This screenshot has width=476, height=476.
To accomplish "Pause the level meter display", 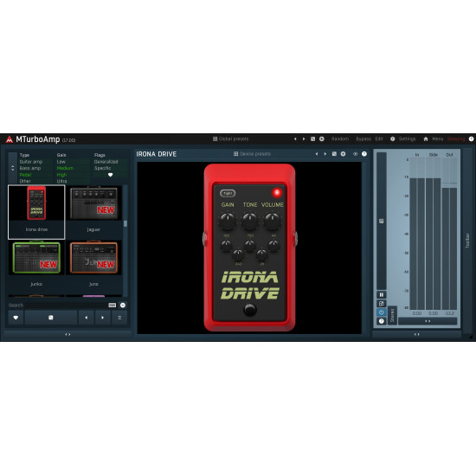I will [x=382, y=295].
